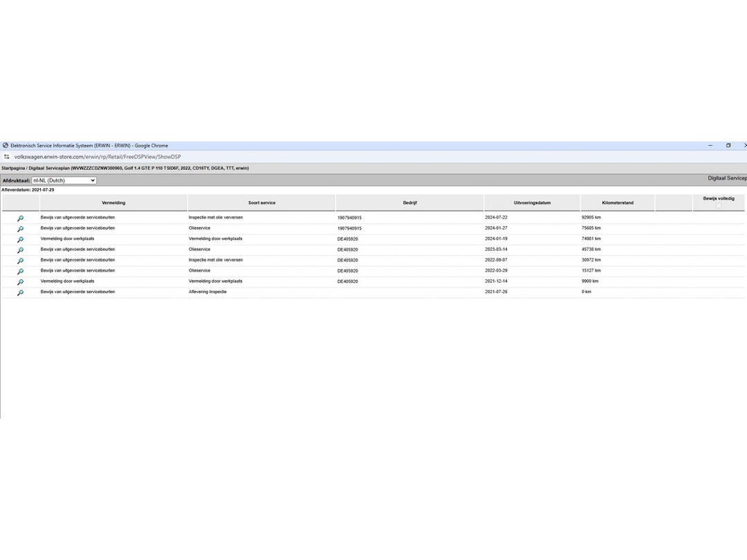
Task: Click the volkswagen.erwin-store.com URL address field
Action: tap(97, 157)
